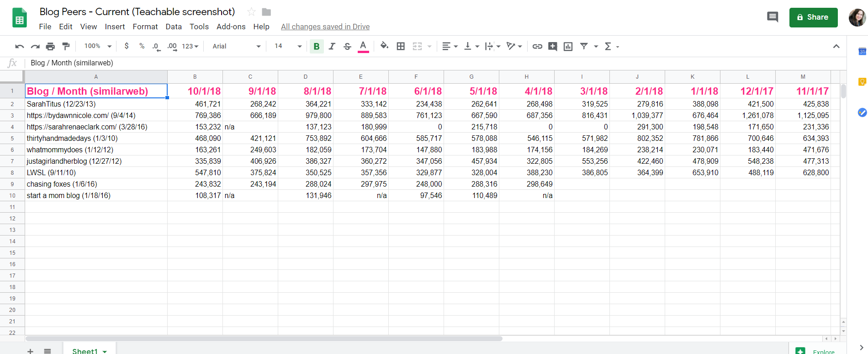Collapse the toolbar with the up chevron
Viewport: 868px width, 354px height.
tap(836, 46)
